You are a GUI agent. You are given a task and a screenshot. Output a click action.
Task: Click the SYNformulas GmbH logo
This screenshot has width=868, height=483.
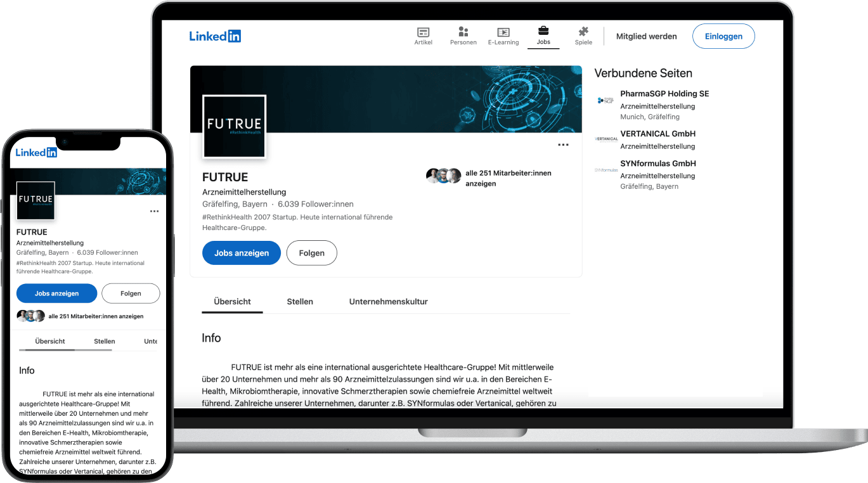606,170
